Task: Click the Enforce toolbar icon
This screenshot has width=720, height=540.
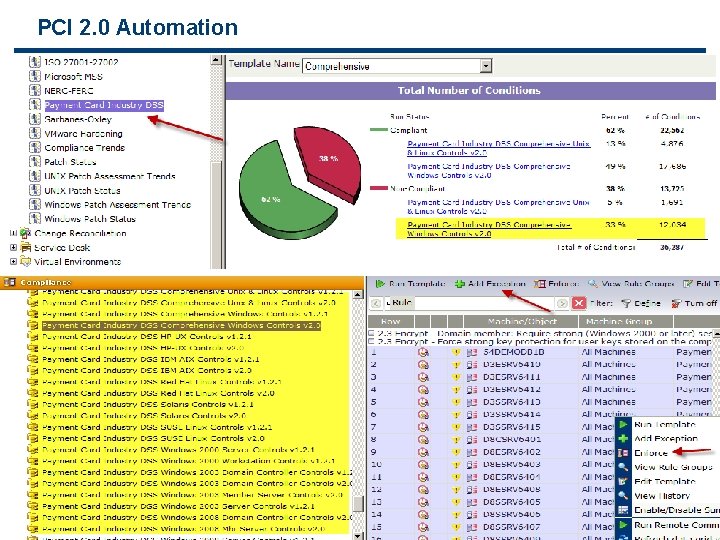Action: click(x=540, y=284)
